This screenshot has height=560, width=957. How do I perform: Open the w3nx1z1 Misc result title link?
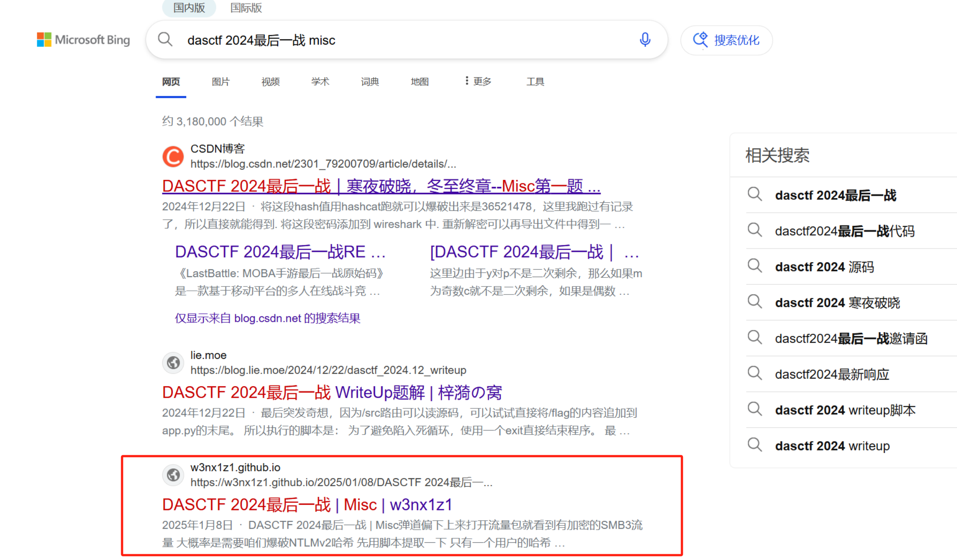click(x=307, y=504)
